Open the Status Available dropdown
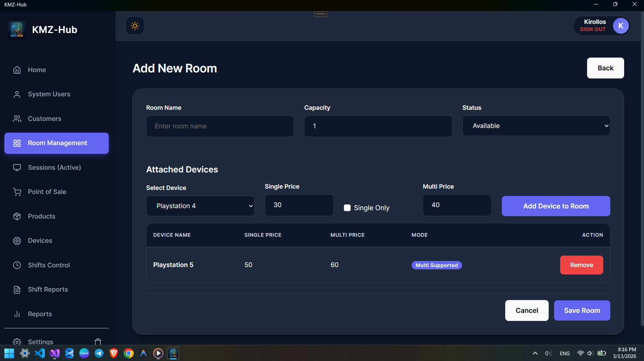 536,126
